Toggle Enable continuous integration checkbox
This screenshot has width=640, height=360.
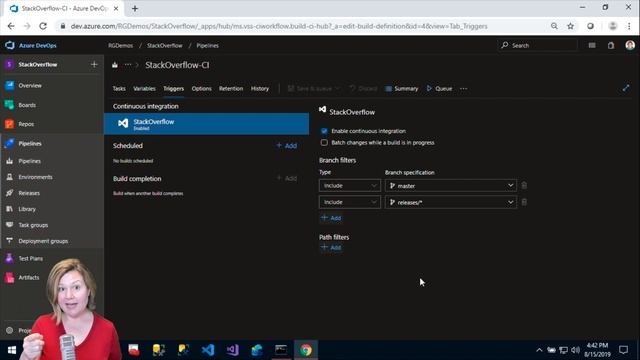(324, 131)
